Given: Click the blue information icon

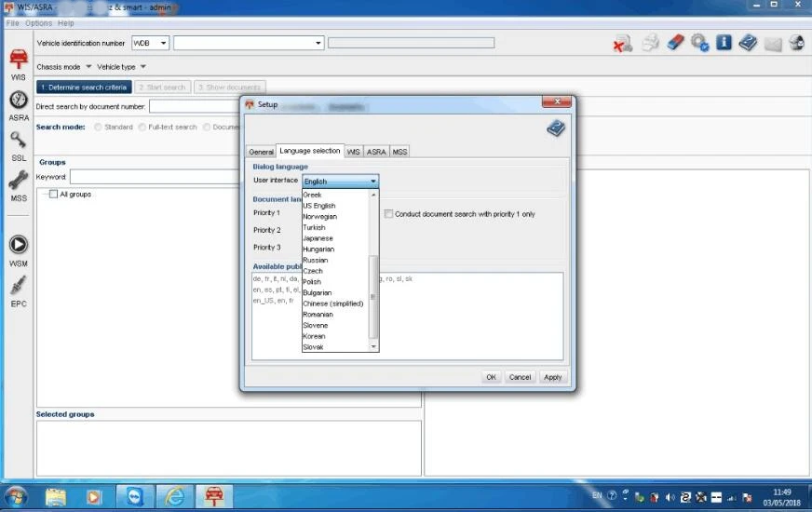Looking at the screenshot, I should click(x=724, y=43).
